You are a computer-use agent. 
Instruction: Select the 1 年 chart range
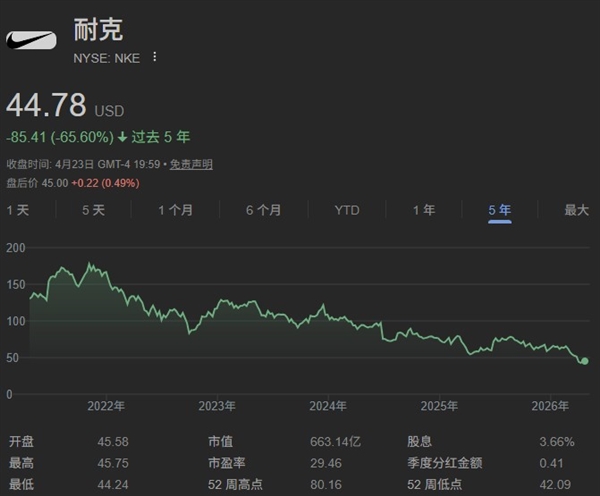point(424,210)
